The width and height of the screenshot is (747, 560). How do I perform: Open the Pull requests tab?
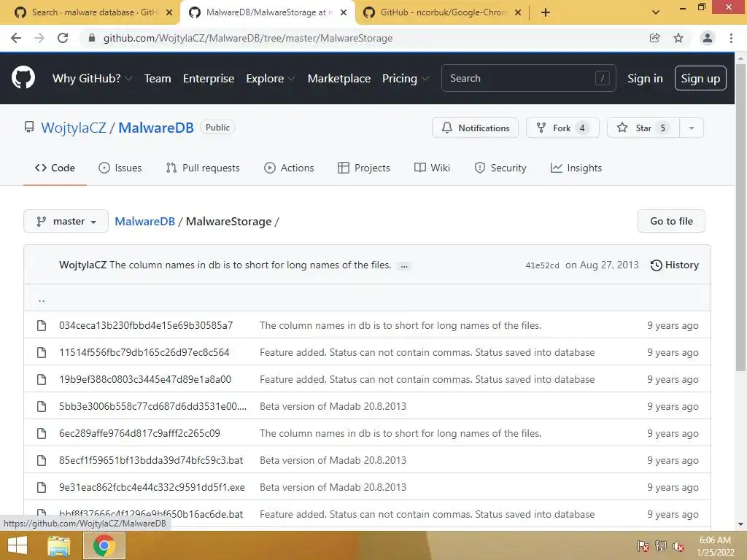coord(203,168)
